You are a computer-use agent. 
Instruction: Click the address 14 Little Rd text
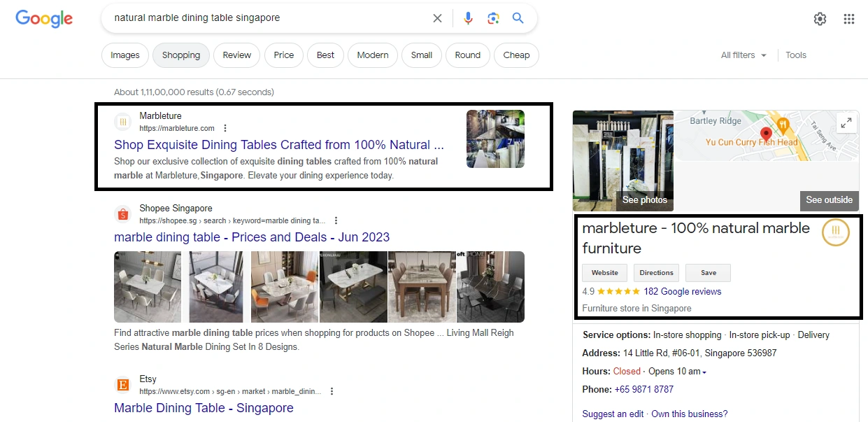point(699,353)
